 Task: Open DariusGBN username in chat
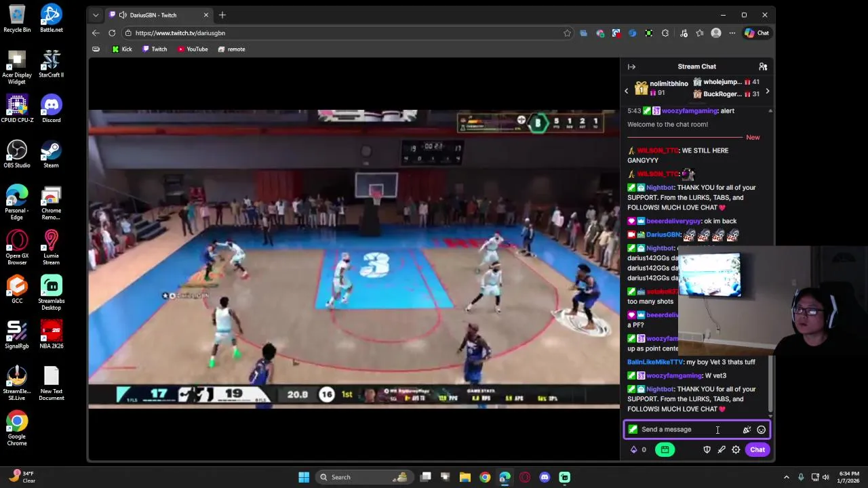point(663,235)
